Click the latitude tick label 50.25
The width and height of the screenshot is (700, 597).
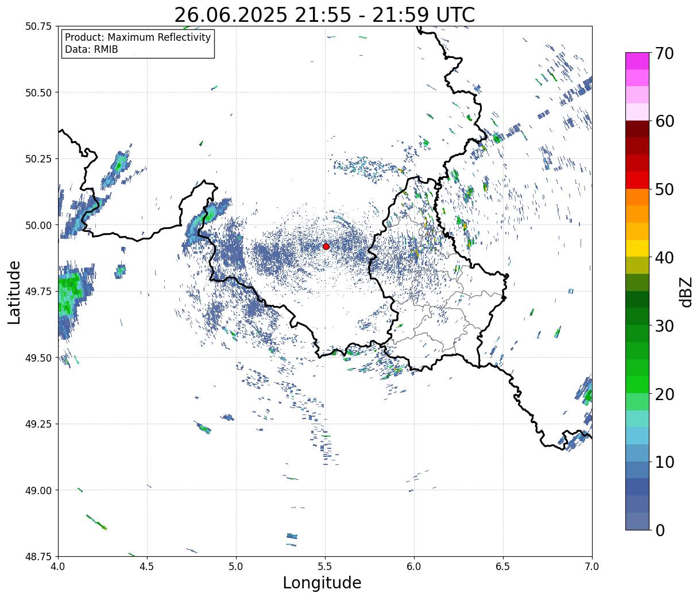click(x=38, y=159)
